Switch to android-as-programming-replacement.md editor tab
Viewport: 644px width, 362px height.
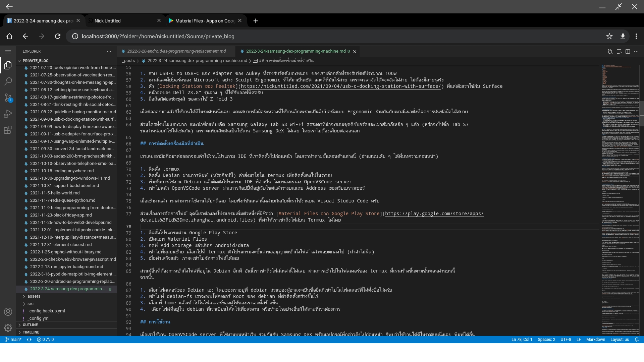[x=176, y=51]
